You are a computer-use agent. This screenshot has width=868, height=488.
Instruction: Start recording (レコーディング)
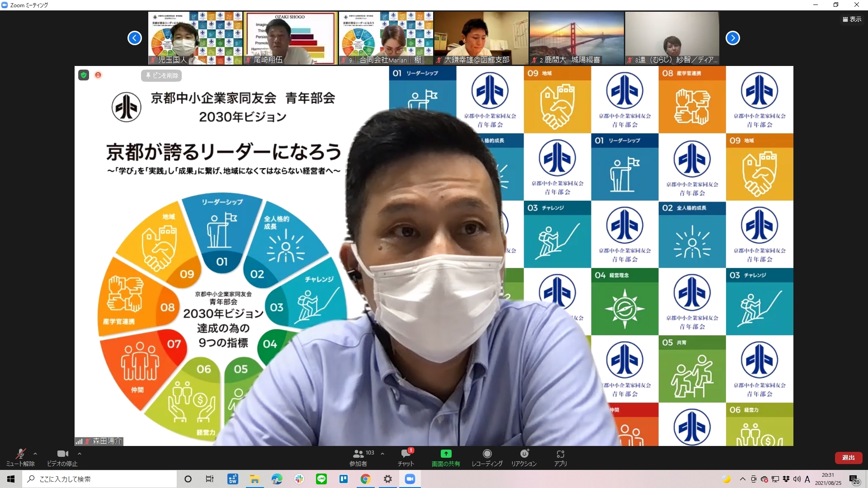(x=487, y=457)
